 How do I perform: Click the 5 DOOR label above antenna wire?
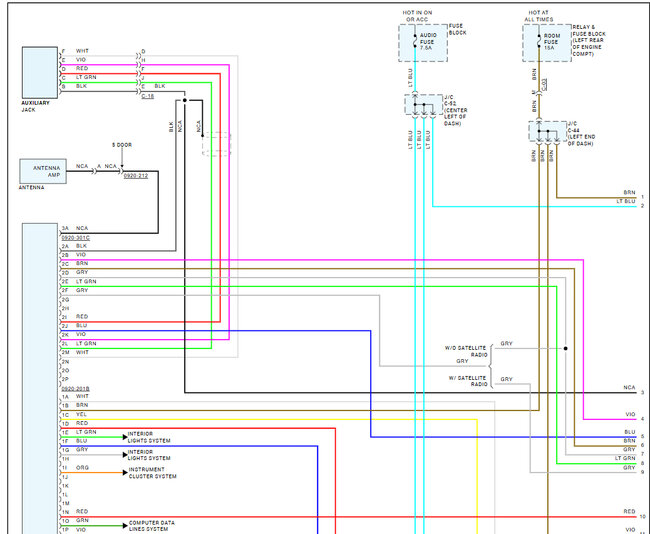point(123,146)
